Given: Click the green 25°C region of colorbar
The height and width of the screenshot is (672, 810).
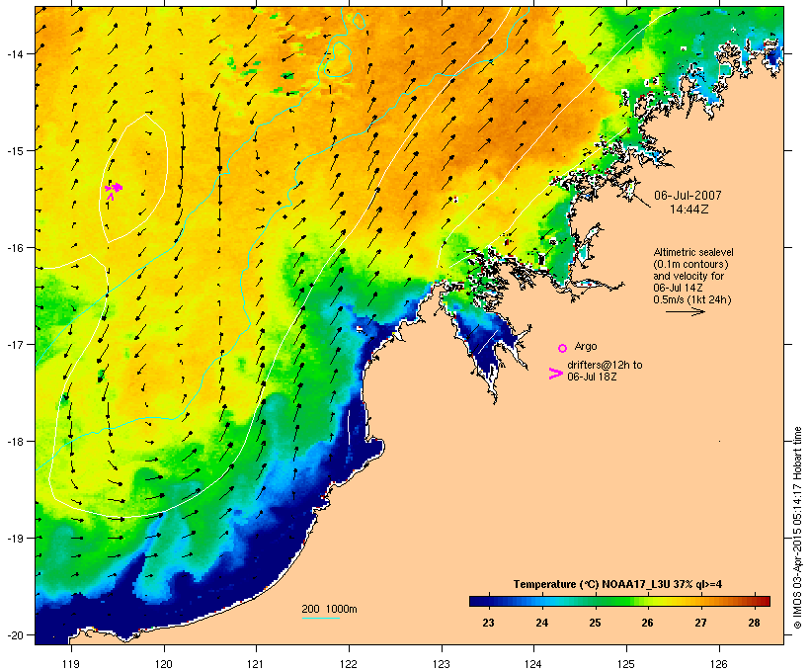Looking at the screenshot, I should 595,601.
